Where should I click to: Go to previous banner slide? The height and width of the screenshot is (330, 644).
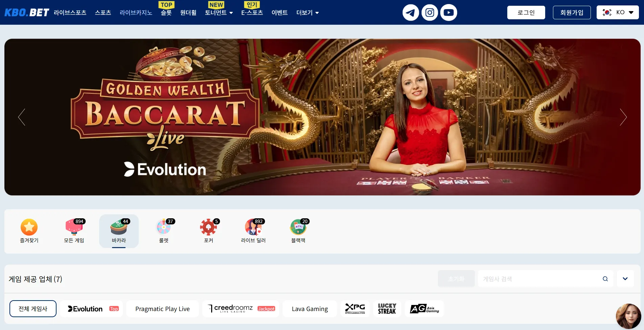pos(22,117)
